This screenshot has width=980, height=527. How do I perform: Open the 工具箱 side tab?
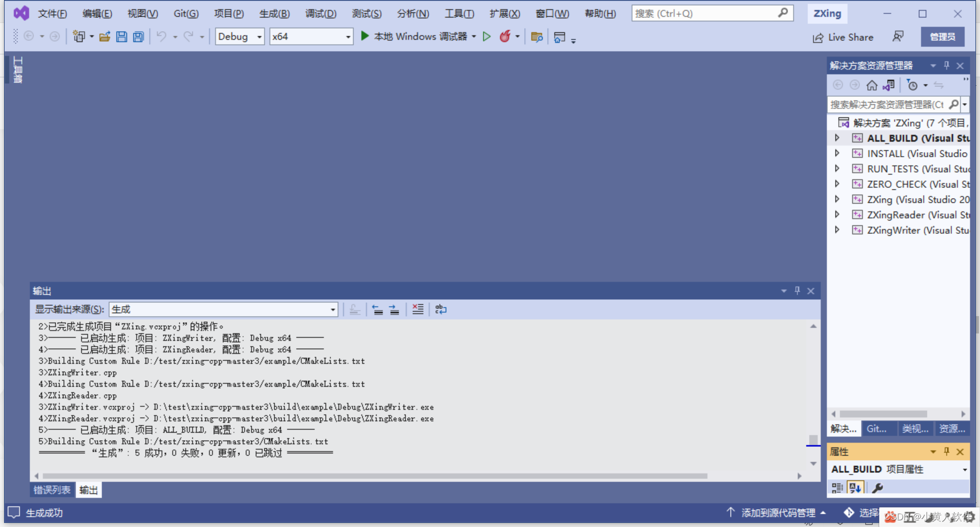tap(18, 69)
